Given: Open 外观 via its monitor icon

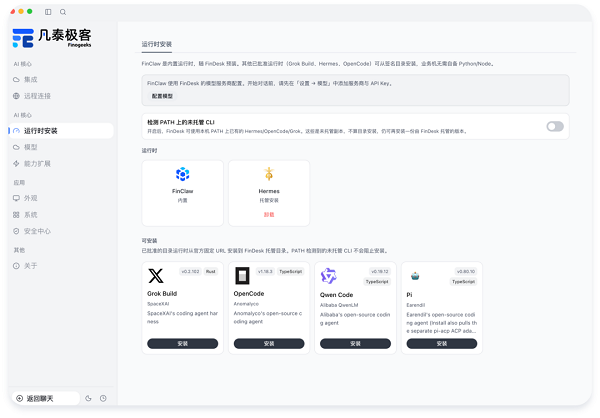Looking at the screenshot, I should coord(16,198).
